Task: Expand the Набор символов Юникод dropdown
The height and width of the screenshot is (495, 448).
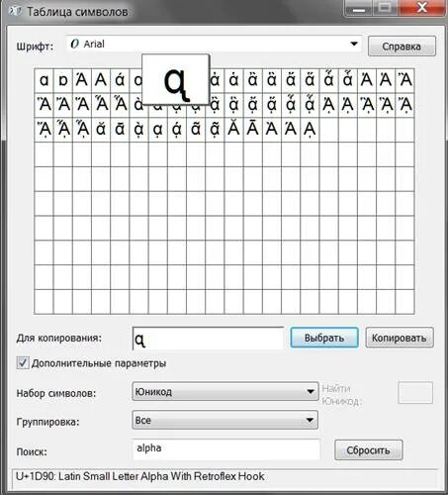Action: 225,392
